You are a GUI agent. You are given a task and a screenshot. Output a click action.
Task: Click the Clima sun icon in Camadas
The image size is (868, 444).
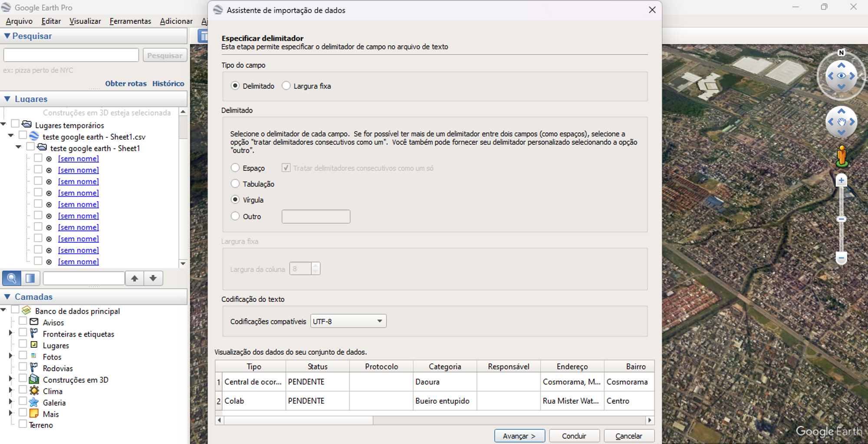pyautogui.click(x=33, y=391)
